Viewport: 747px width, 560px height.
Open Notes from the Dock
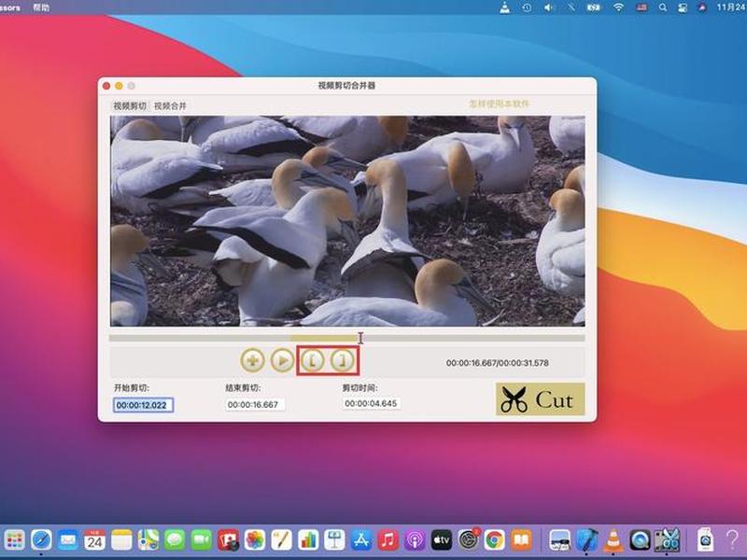click(121, 540)
